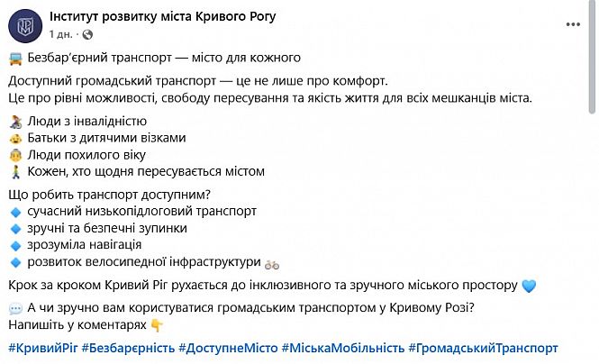Viewport: 599px width, 364px height.
Task: Open the #ДоступнеМісто hashtag
Action: 228,348
